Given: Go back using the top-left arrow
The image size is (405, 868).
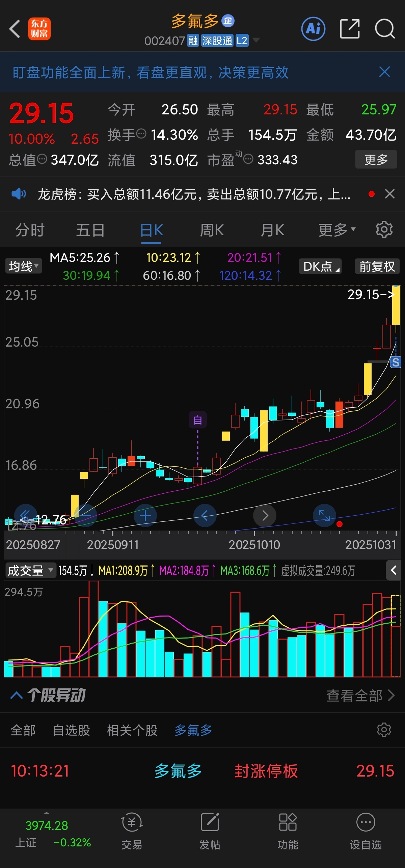Looking at the screenshot, I should (x=15, y=29).
